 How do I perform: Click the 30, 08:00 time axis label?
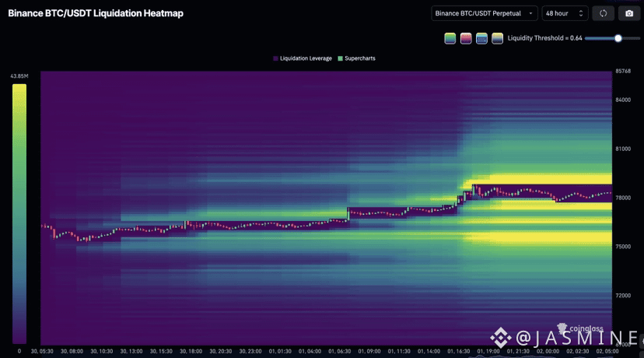(x=72, y=352)
